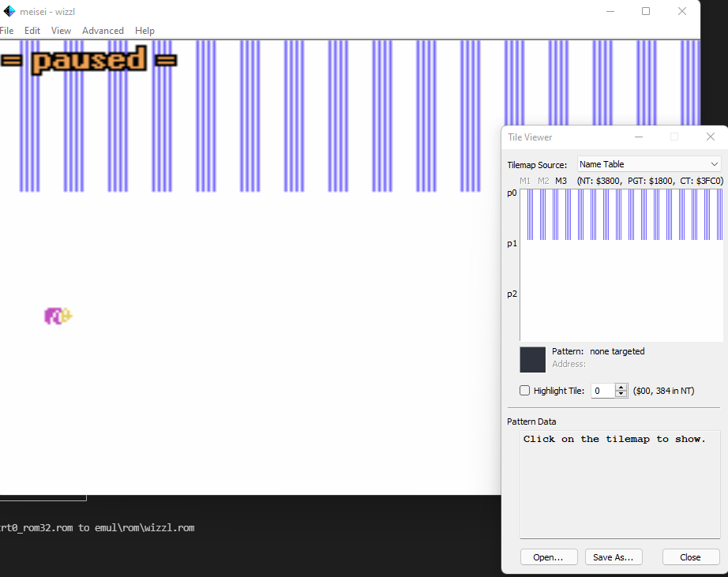
Task: Click the p2 row label
Action: 512,294
